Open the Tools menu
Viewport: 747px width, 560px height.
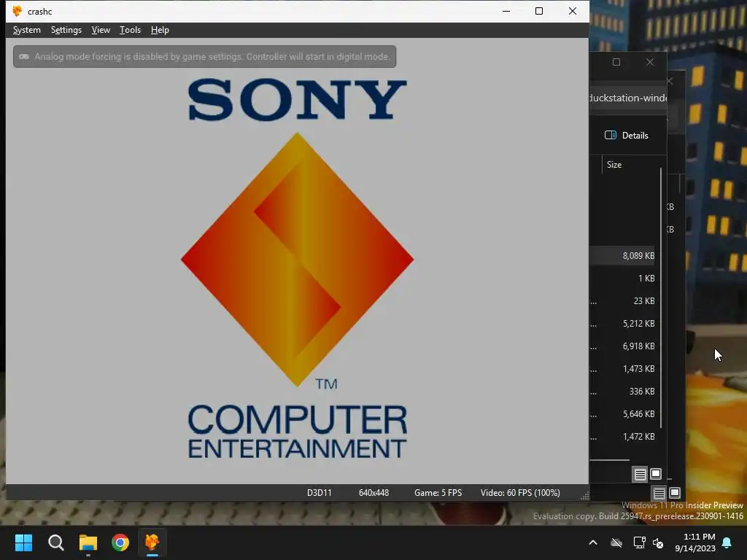130,30
